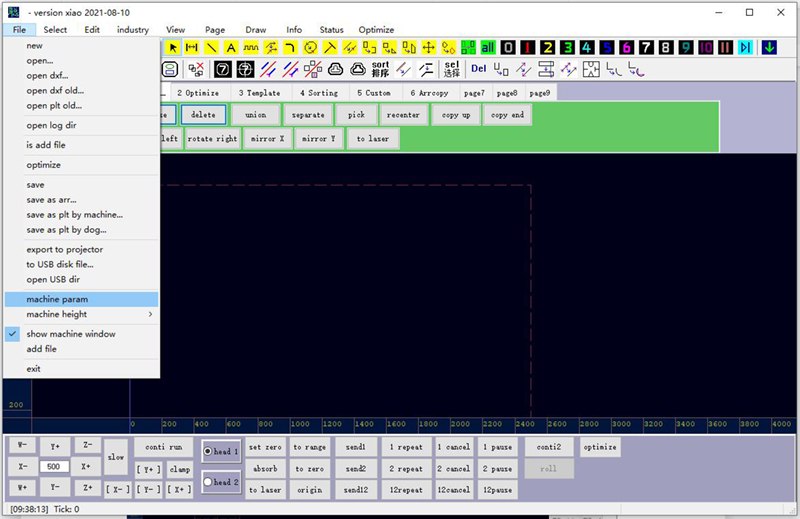The height and width of the screenshot is (519, 800).
Task: Pick the diagonal line draw tool
Action: click(x=211, y=48)
